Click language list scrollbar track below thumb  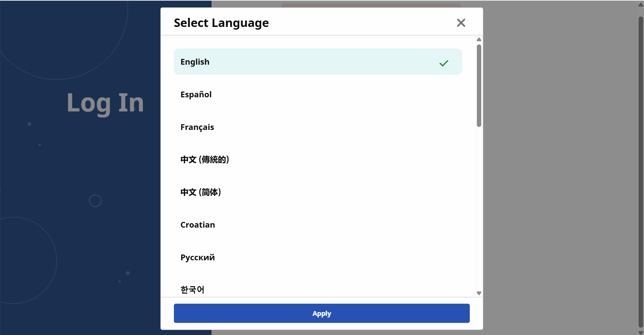pos(479,209)
